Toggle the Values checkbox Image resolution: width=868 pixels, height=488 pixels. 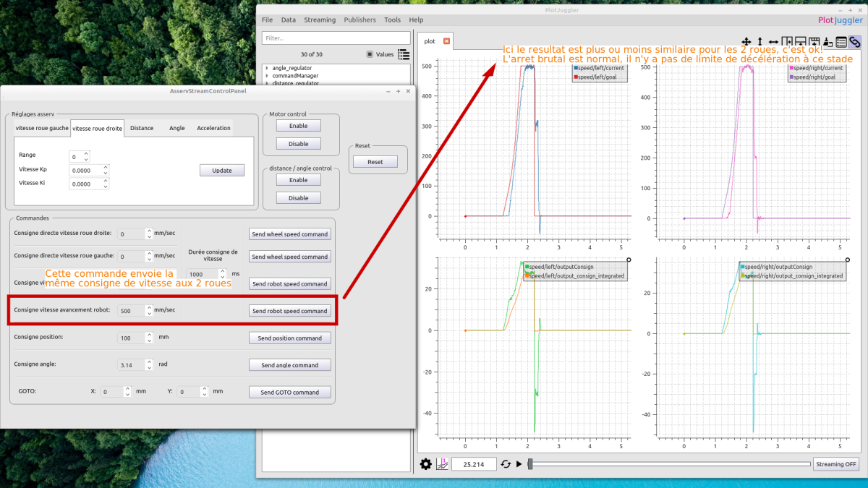[370, 54]
